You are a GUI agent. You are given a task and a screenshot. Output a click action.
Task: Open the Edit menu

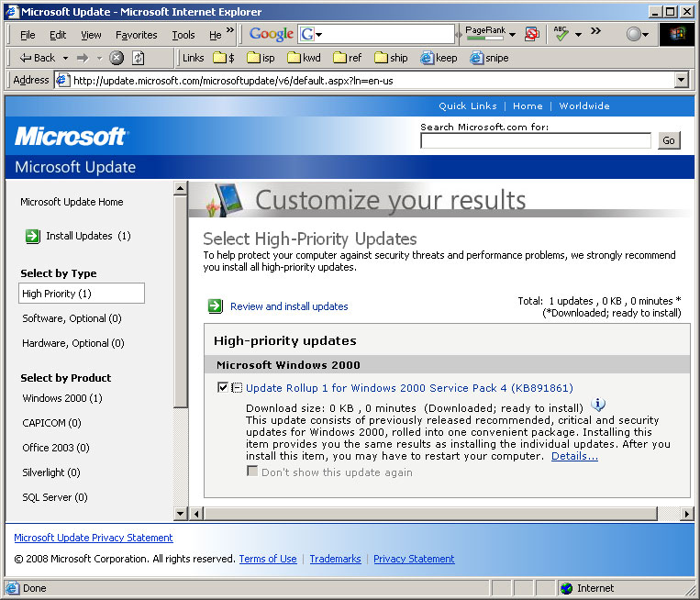pos(58,35)
